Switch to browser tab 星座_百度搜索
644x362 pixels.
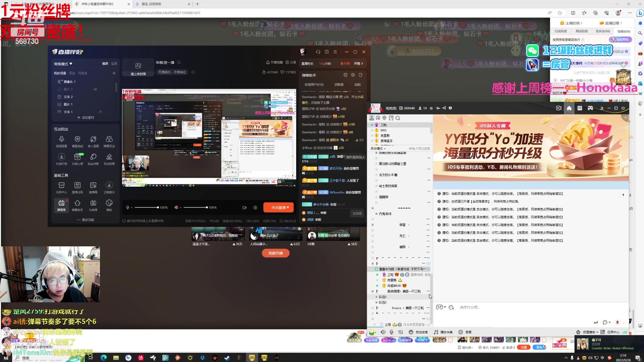coord(163,4)
